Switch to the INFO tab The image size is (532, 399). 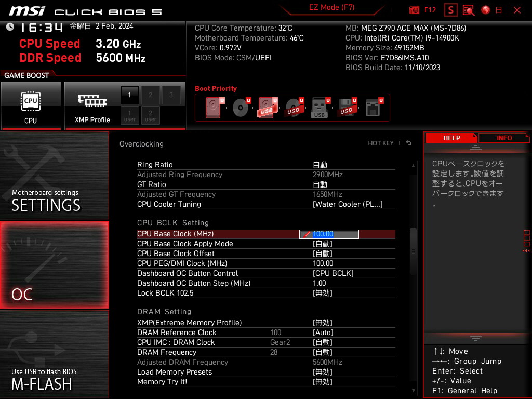click(503, 138)
